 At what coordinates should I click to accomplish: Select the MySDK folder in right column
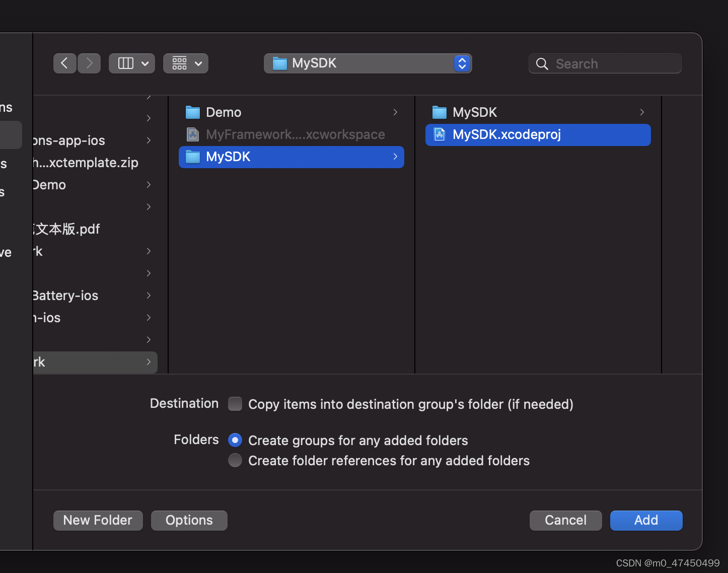pyautogui.click(x=538, y=112)
